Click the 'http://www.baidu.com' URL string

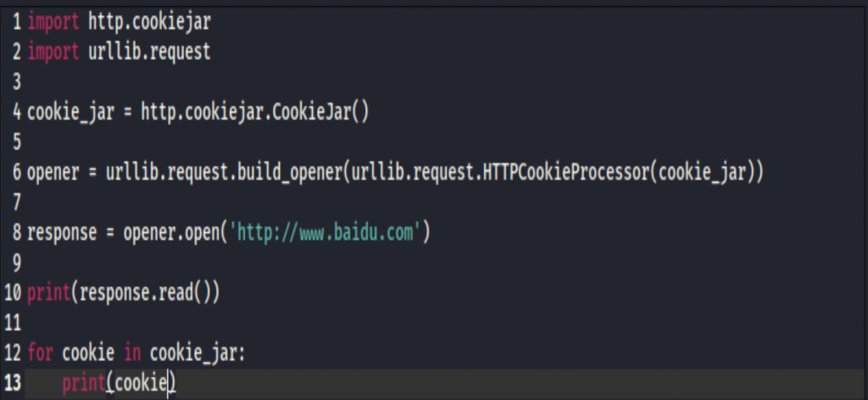point(325,233)
